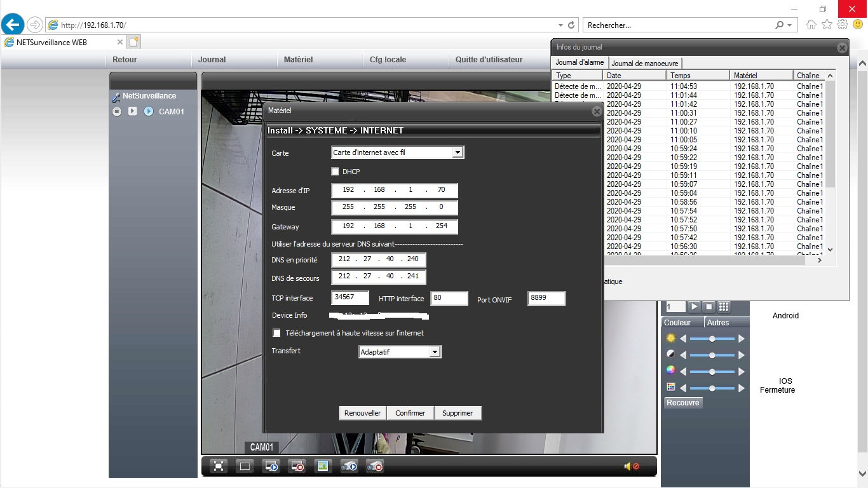This screenshot has width=868, height=488.
Task: Stop recording with the camera stop icon
Action: pos(376,466)
